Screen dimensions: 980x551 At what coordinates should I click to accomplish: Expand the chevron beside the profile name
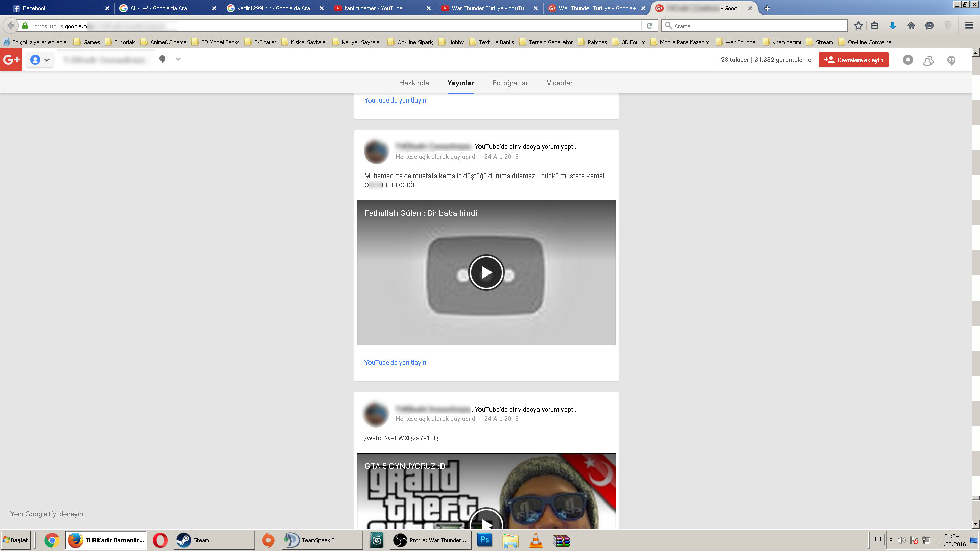pos(178,59)
